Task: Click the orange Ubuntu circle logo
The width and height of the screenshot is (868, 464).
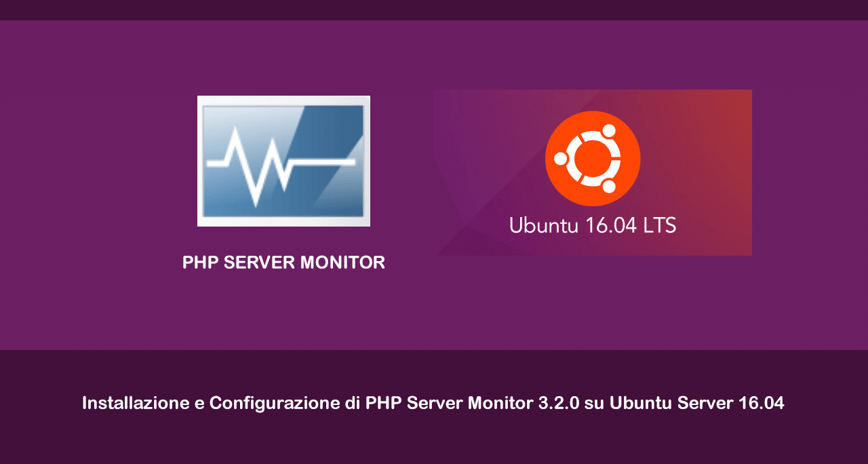Action: [x=593, y=158]
